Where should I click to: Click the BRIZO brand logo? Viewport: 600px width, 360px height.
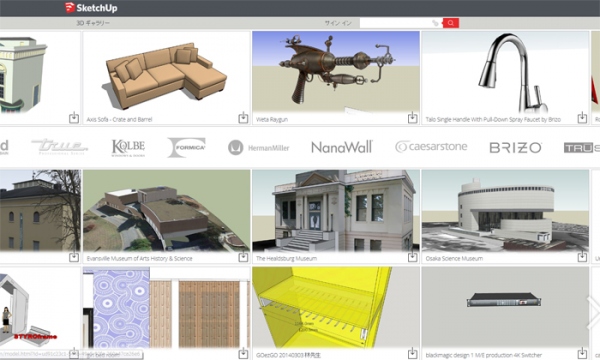[x=515, y=148]
